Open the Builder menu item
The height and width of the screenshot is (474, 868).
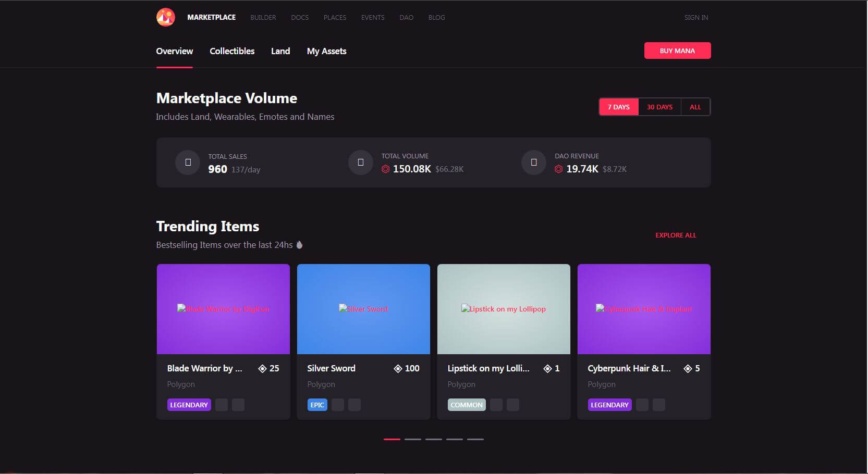click(x=263, y=18)
